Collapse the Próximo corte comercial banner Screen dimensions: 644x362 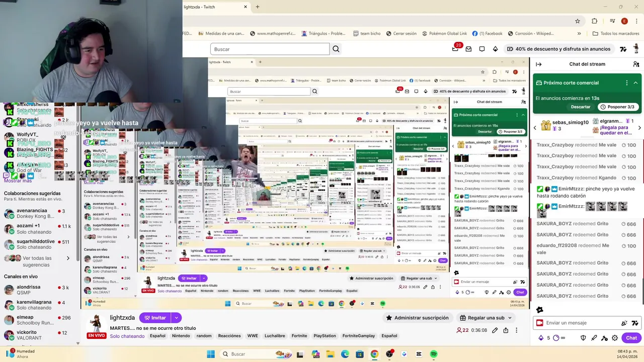click(635, 83)
